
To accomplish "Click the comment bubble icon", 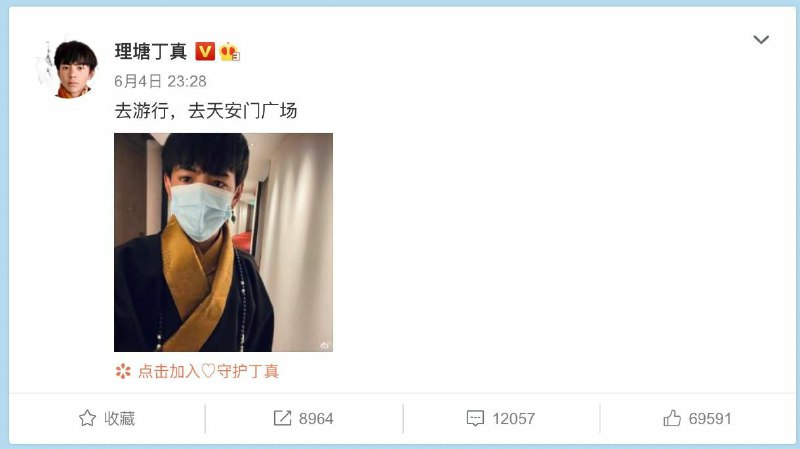I will coord(475,418).
